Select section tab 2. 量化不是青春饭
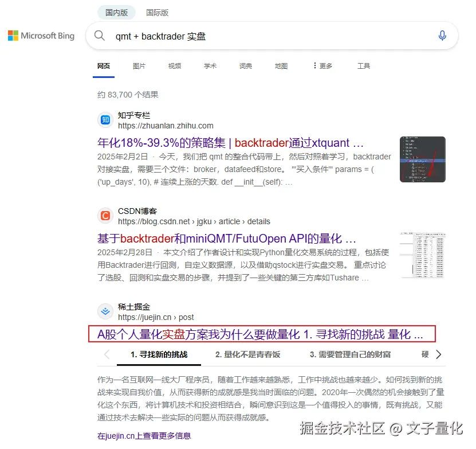Screen dimensions: 476x449 pyautogui.click(x=247, y=354)
